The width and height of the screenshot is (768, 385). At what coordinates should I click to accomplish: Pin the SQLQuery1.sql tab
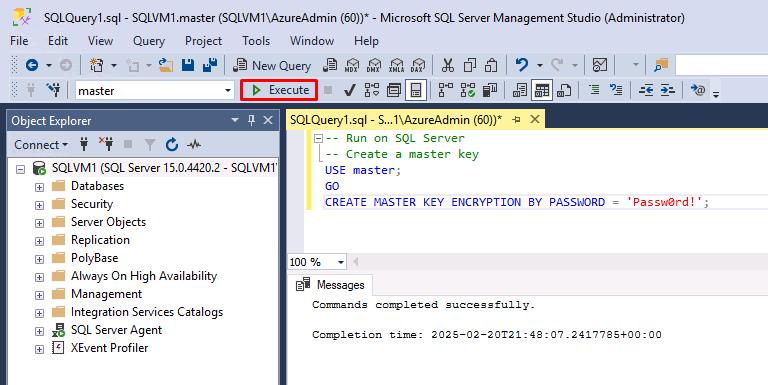pyautogui.click(x=516, y=120)
